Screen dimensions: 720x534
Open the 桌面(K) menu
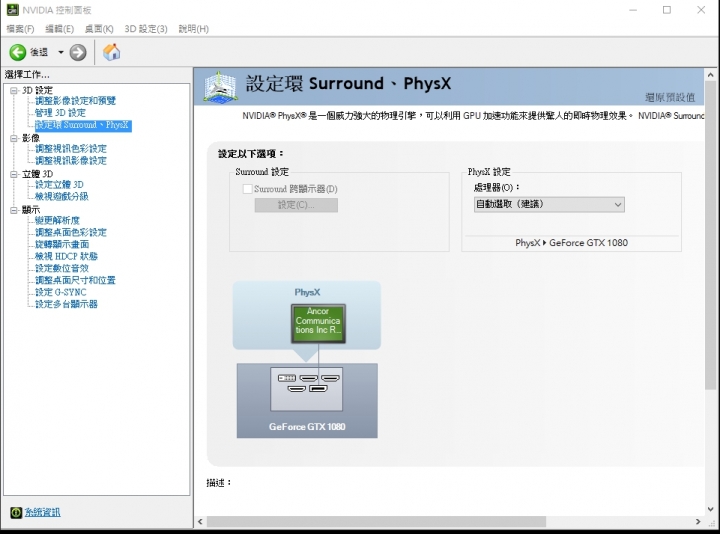point(99,29)
